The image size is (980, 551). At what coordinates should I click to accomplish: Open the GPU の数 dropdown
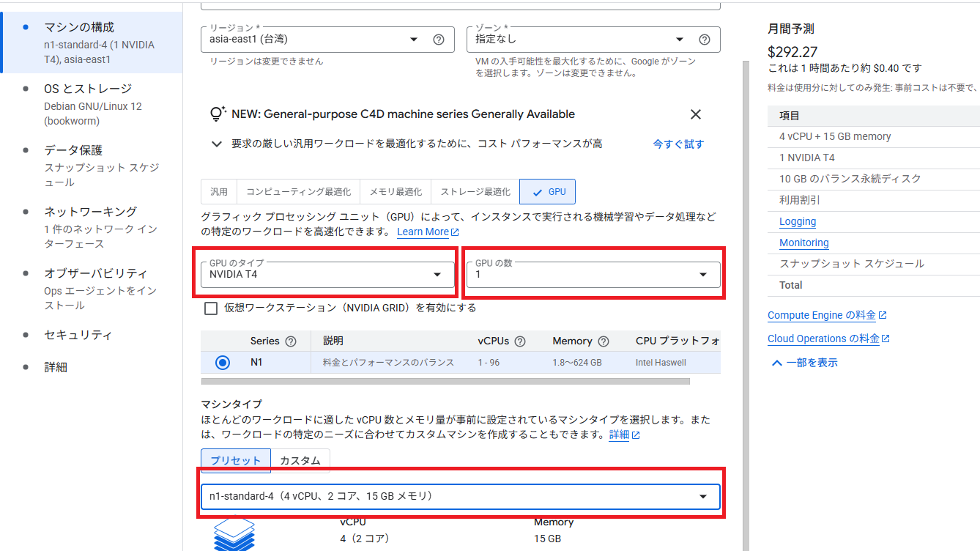(x=593, y=275)
